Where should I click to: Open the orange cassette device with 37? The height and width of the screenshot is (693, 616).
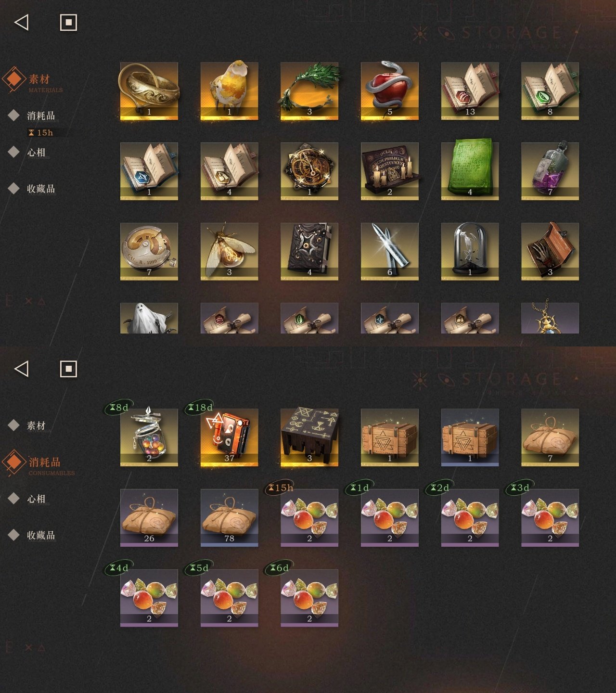click(x=230, y=437)
